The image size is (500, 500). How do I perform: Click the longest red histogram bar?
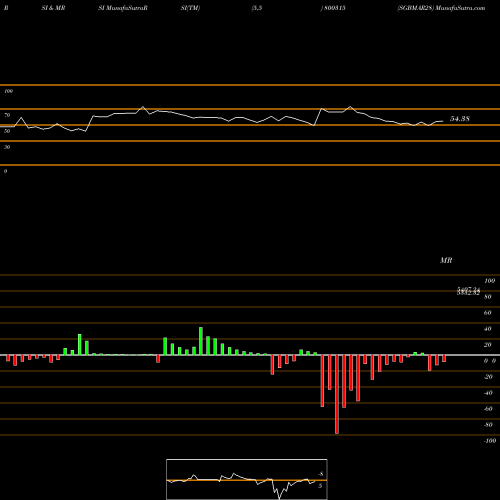337,394
